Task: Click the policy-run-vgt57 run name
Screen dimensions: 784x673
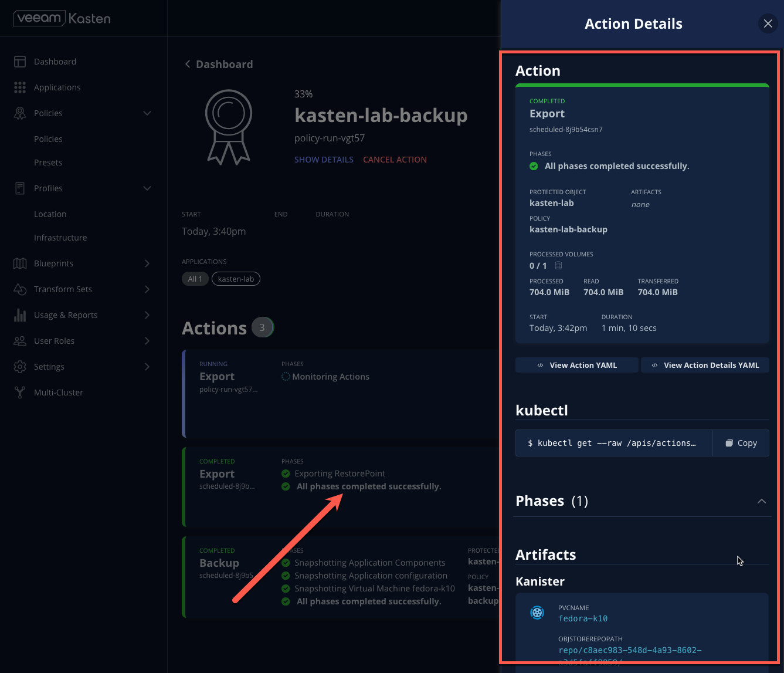Action: [330, 138]
